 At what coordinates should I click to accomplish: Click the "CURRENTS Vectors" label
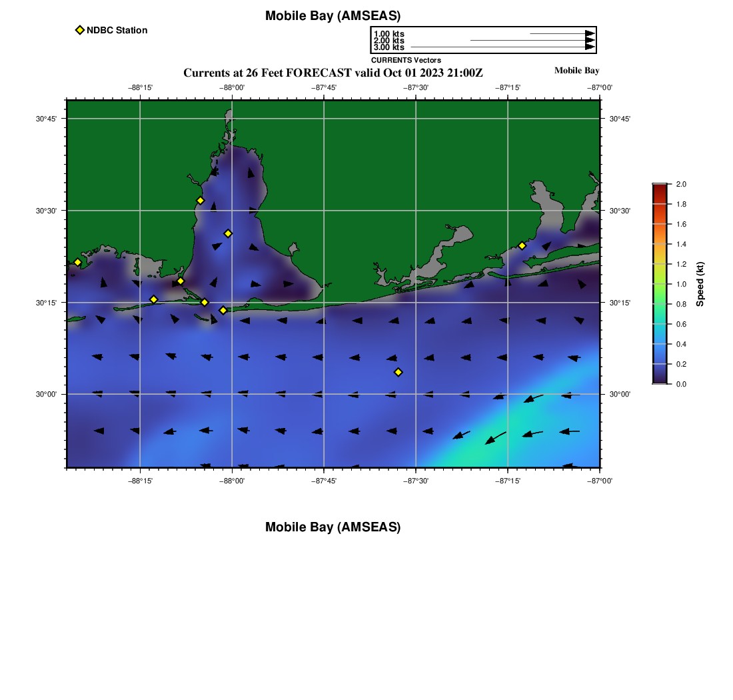pyautogui.click(x=406, y=60)
